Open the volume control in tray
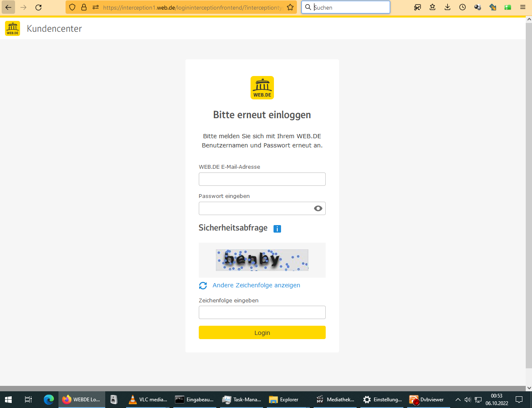Viewport: 532px width, 408px height. coord(468,400)
